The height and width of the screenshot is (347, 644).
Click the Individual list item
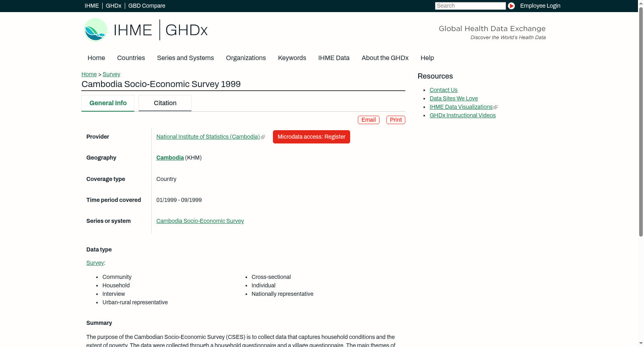click(263, 285)
